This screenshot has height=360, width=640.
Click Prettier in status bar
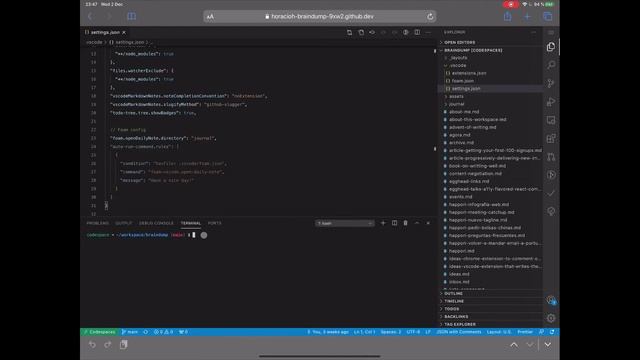525,332
